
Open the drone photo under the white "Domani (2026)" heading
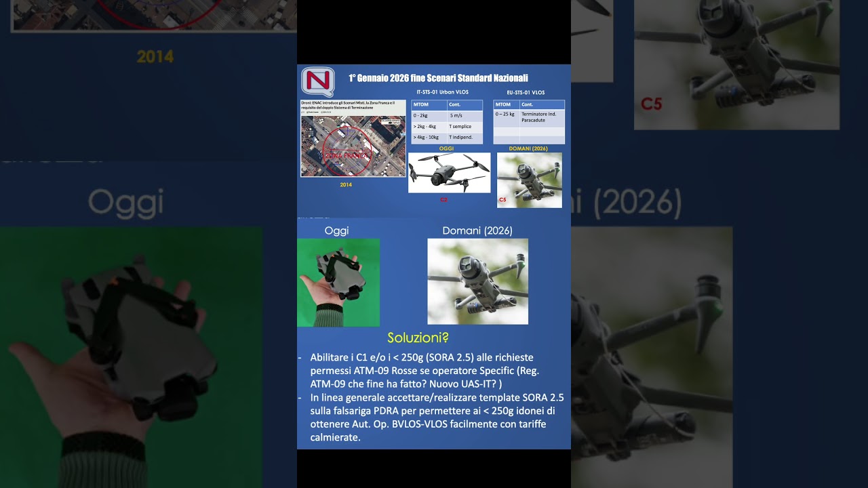[477, 281]
